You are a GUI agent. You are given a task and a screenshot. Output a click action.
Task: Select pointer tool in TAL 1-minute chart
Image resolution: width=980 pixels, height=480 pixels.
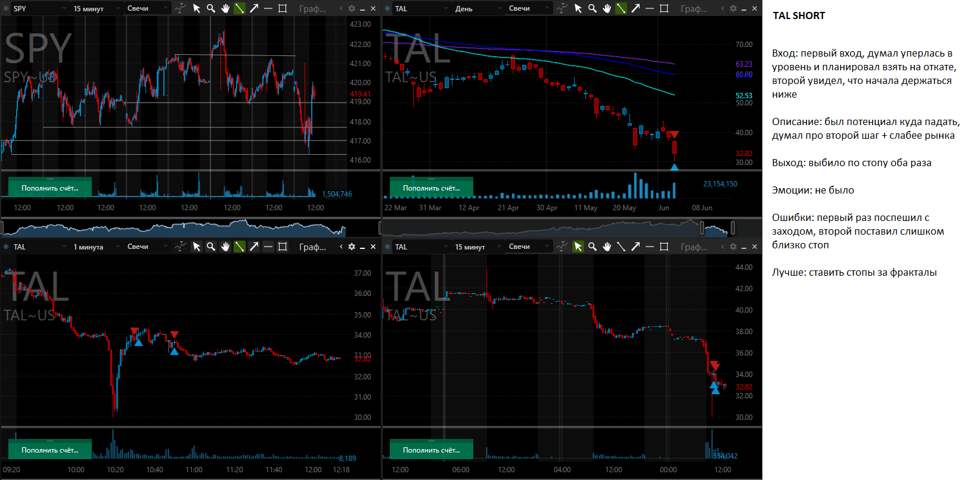pos(197,247)
